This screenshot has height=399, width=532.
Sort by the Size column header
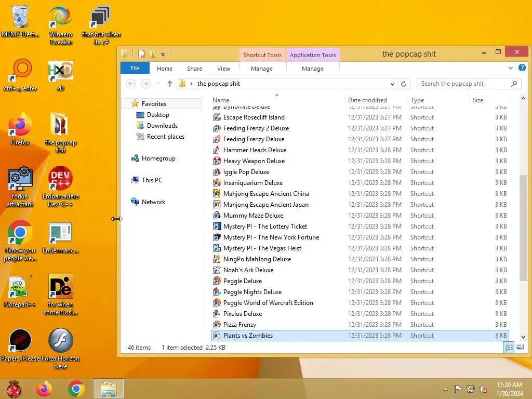tap(490, 100)
